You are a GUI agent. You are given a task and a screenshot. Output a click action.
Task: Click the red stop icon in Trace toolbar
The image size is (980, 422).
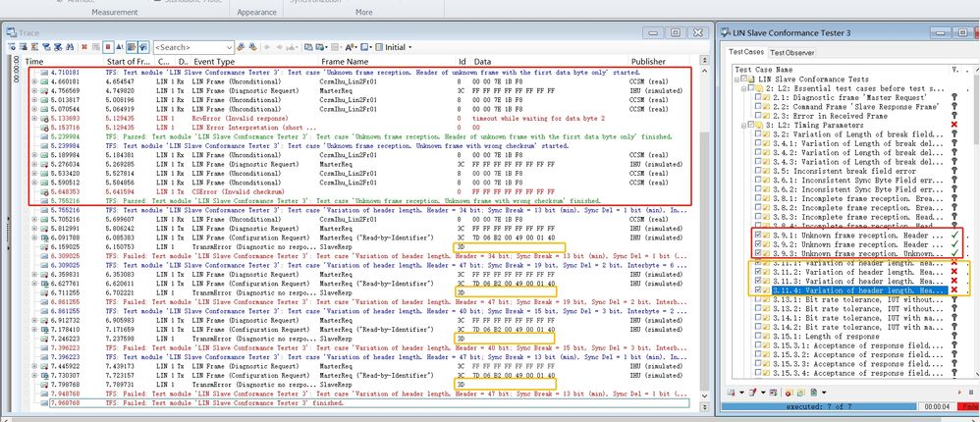(108, 47)
